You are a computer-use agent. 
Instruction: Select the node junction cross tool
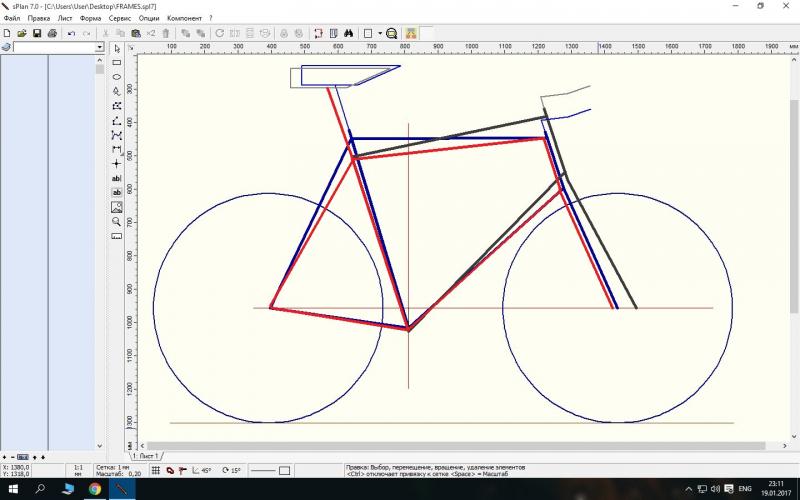(117, 163)
